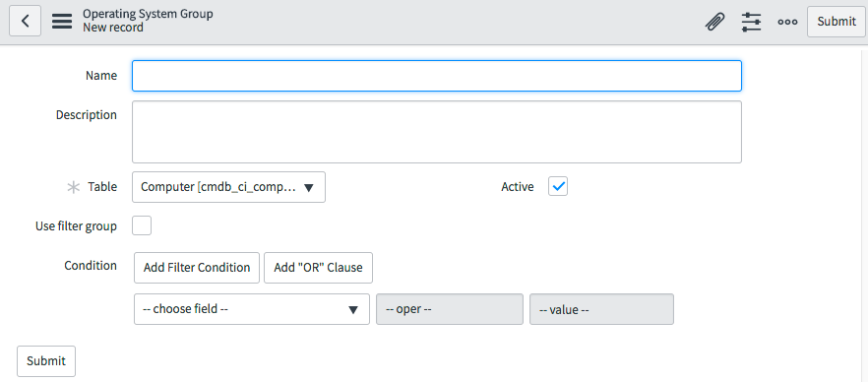The height and width of the screenshot is (382, 868).
Task: Click into the Description text area
Action: pos(437,132)
